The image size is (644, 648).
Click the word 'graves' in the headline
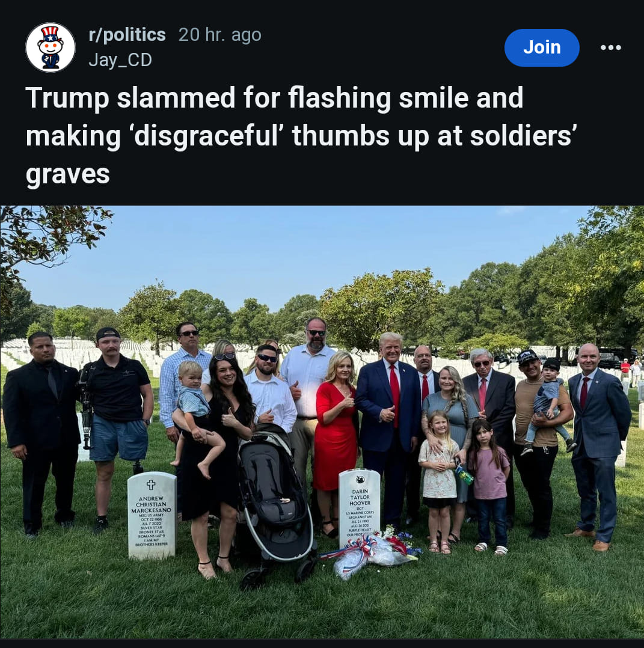pos(68,174)
